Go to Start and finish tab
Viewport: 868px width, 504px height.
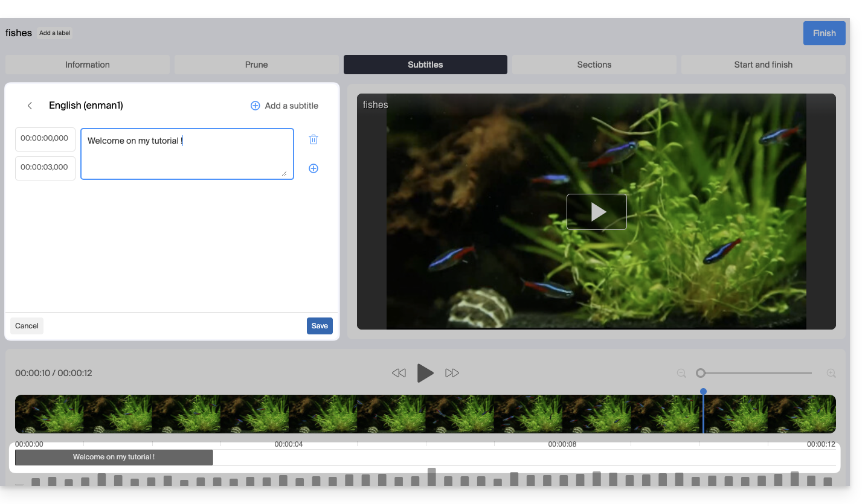point(764,65)
